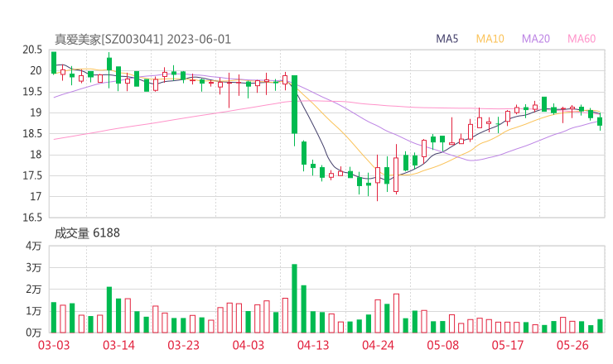
Task: Click the 17.5 price axis label
Action: (32, 175)
